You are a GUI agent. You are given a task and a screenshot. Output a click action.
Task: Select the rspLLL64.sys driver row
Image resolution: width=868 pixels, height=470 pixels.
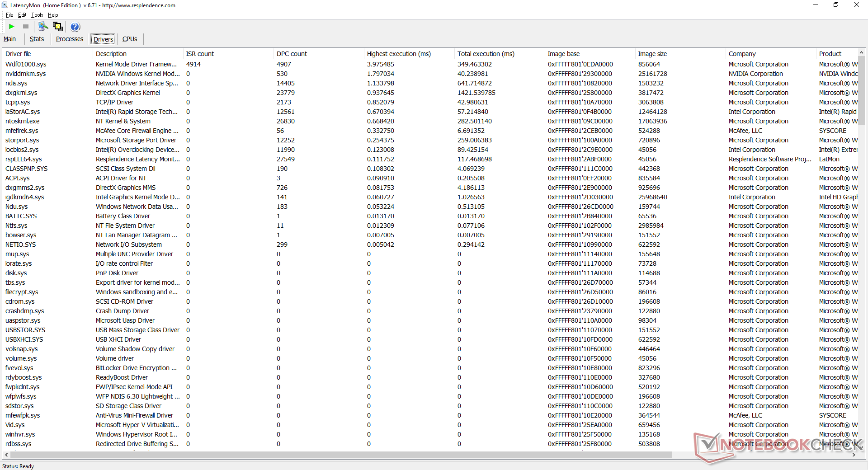pos(430,159)
